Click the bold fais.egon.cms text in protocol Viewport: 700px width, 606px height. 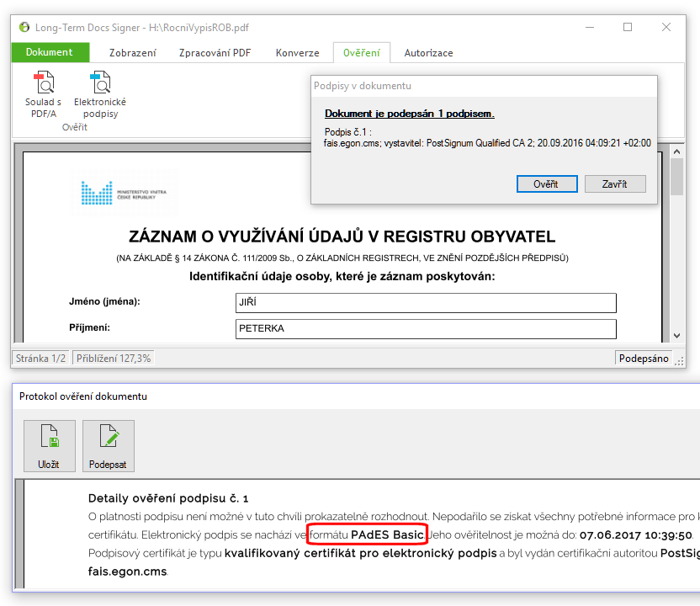click(x=127, y=571)
